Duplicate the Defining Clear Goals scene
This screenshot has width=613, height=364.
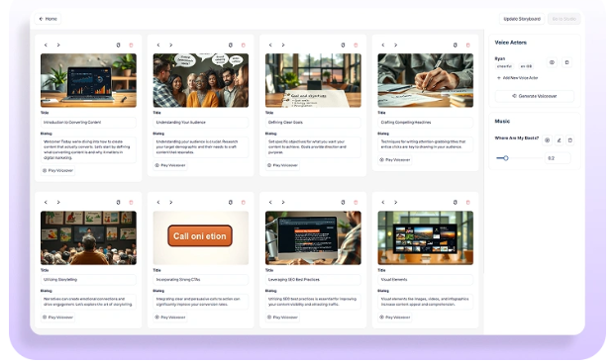343,45
